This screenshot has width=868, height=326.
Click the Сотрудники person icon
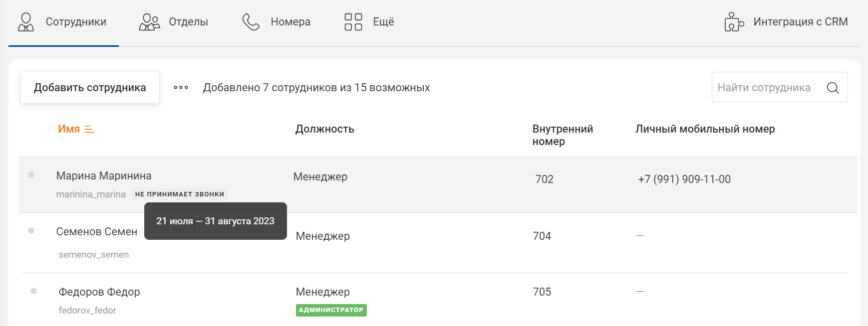pyautogui.click(x=26, y=22)
